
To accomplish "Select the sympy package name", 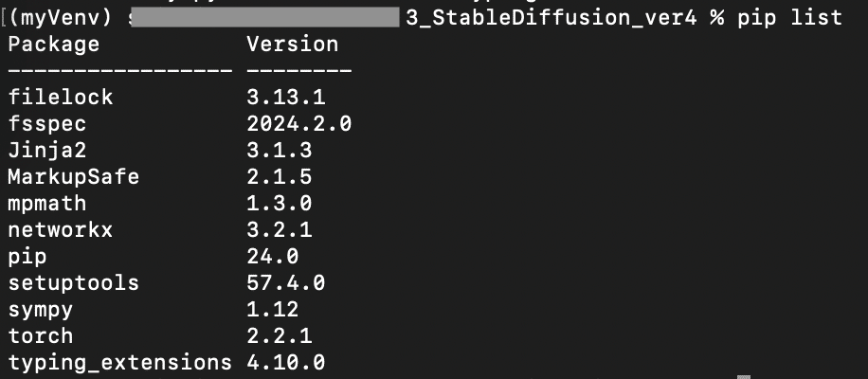I will pyautogui.click(x=41, y=309).
